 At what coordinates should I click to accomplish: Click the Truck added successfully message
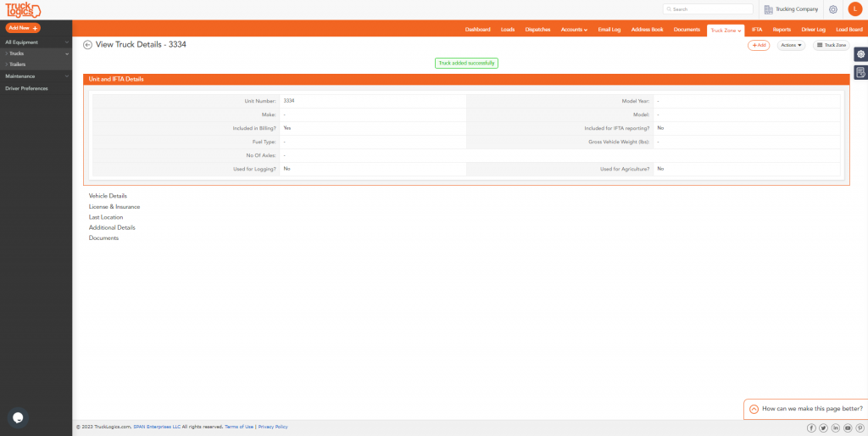[x=466, y=63]
